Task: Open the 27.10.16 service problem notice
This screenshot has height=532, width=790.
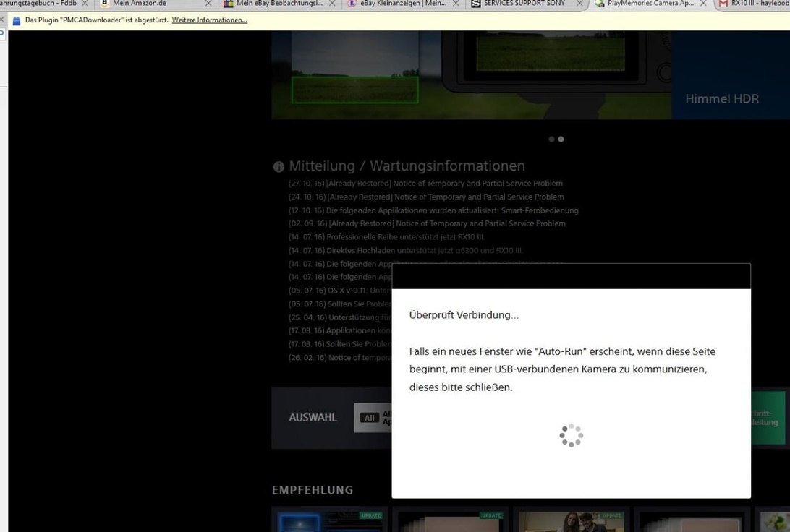Action: pyautogui.click(x=425, y=184)
